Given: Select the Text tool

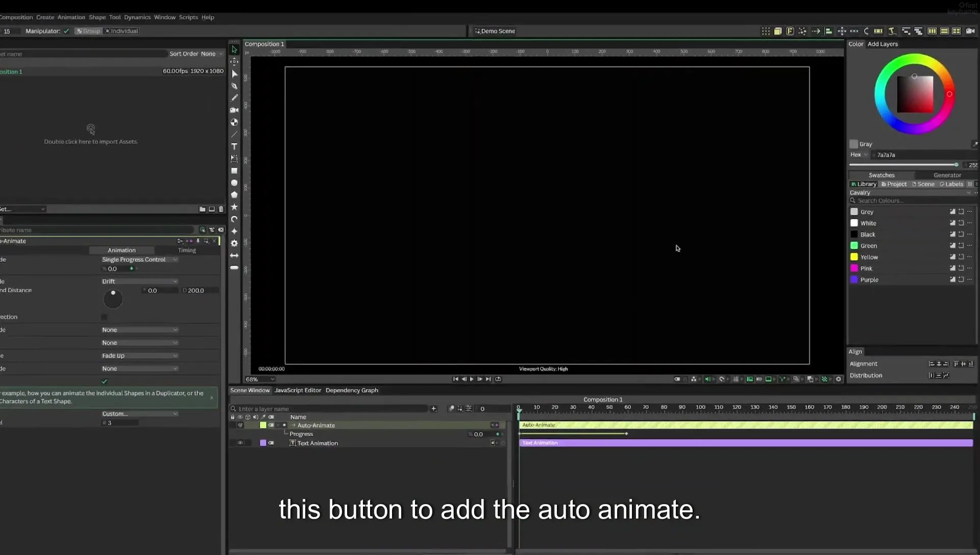Looking at the screenshot, I should click(x=234, y=146).
